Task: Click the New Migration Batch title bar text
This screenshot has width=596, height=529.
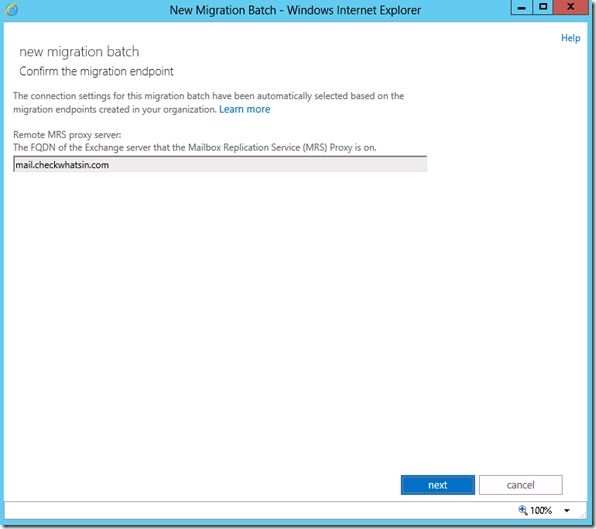Action: [295, 10]
